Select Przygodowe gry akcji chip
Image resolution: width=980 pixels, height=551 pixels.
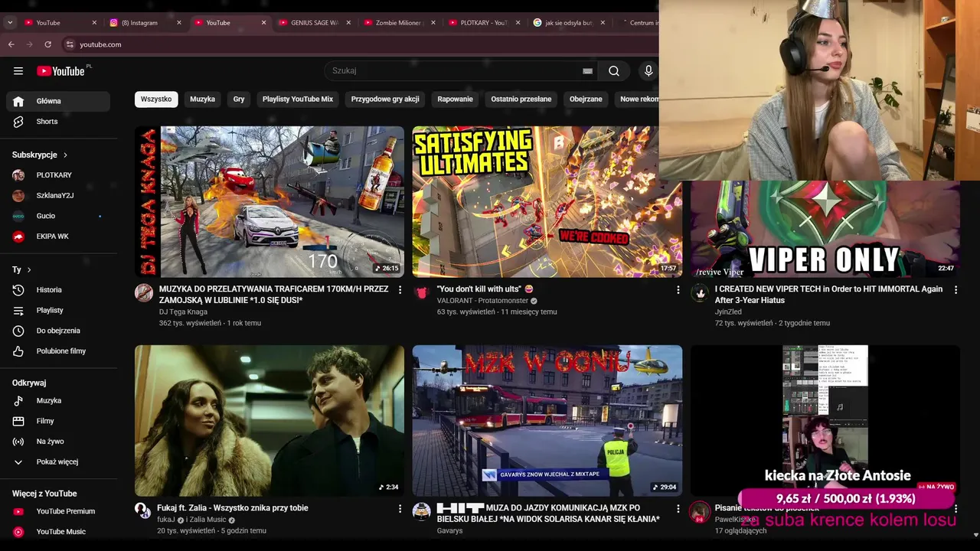pos(385,99)
